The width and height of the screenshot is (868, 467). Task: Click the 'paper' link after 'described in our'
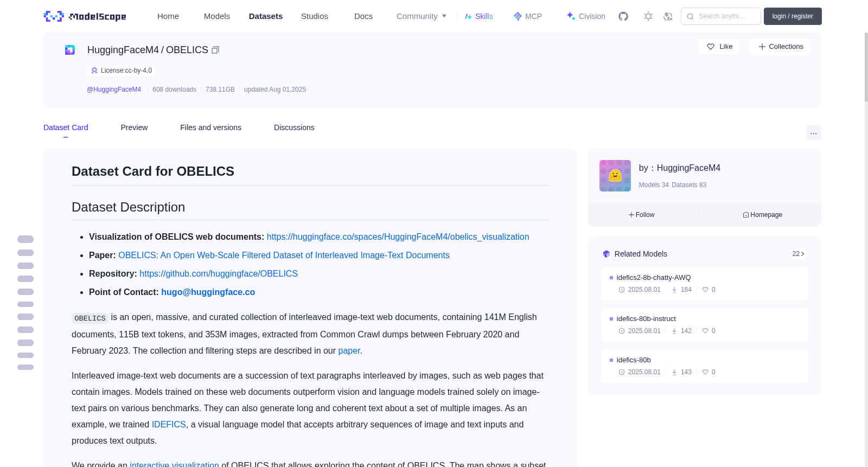tap(349, 351)
